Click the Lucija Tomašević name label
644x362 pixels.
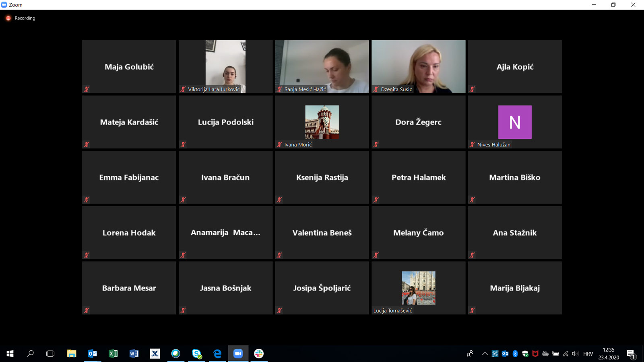coord(393,311)
